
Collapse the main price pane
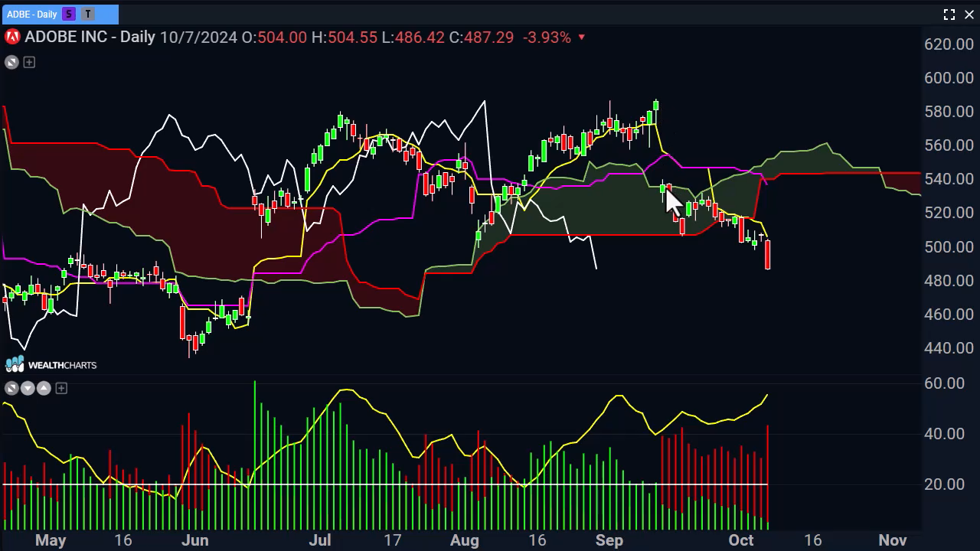point(11,62)
